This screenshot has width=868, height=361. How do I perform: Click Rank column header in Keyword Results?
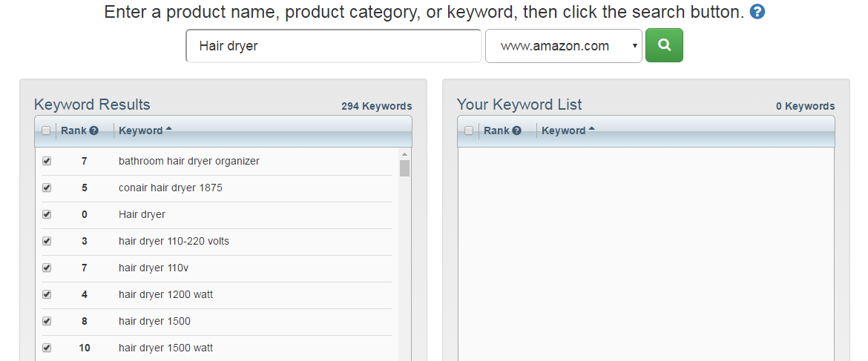[x=74, y=130]
